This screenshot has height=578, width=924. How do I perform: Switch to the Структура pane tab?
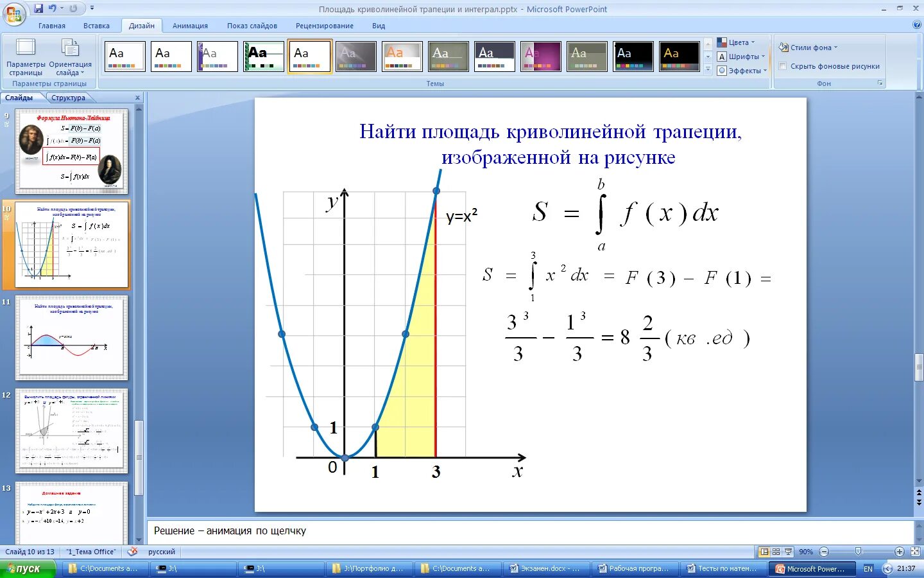pos(69,98)
